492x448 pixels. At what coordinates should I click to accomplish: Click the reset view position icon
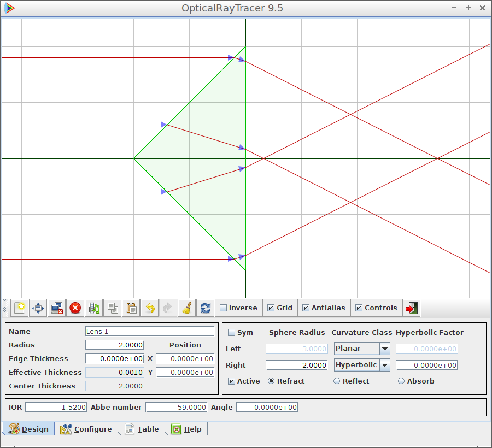tap(38, 308)
